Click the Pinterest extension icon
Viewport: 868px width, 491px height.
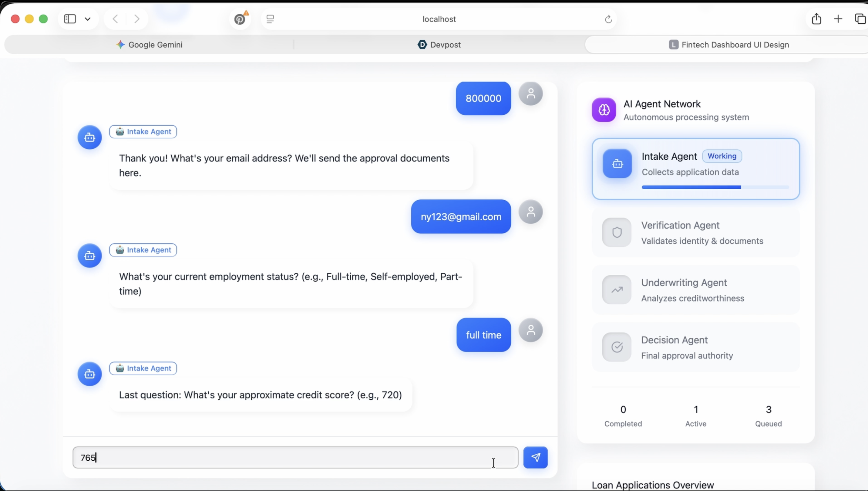(x=240, y=19)
